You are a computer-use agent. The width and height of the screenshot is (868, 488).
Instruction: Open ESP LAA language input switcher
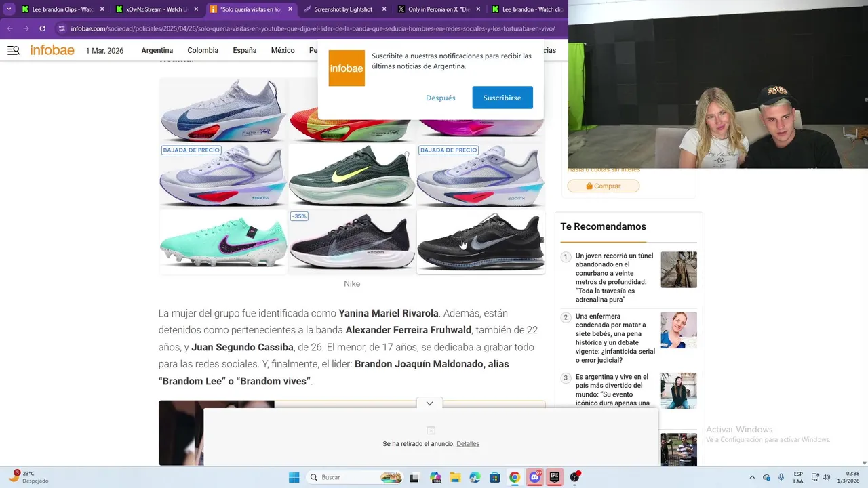click(x=798, y=477)
